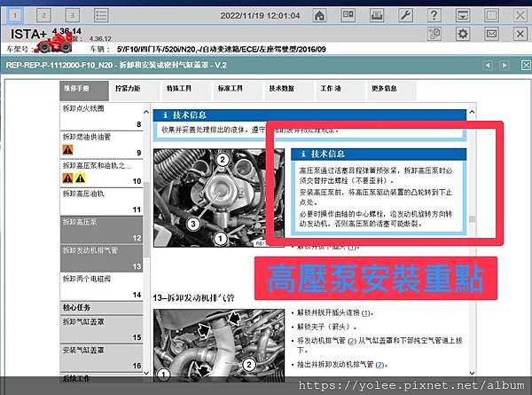Select step 8 拆卸点火线圈
Screen dimensions: 532x395
(x=101, y=116)
